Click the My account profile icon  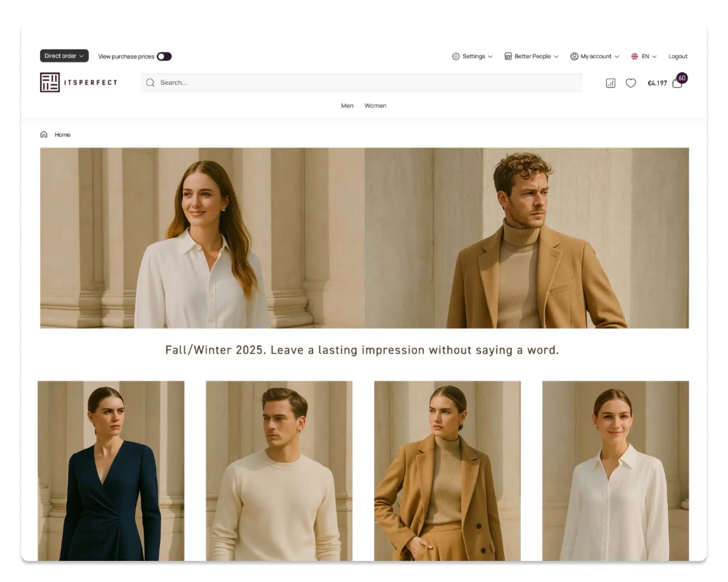tap(574, 56)
